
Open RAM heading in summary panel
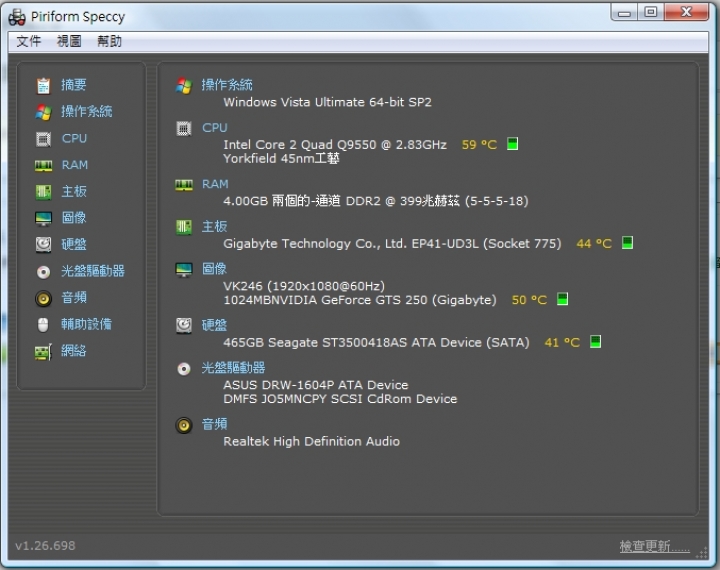(215, 184)
